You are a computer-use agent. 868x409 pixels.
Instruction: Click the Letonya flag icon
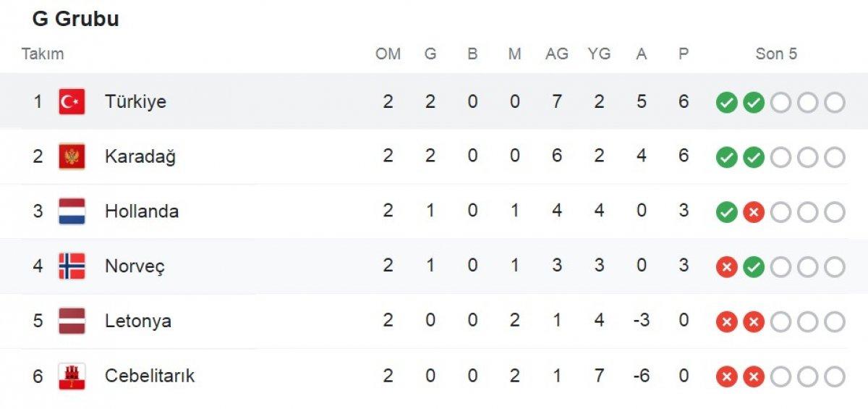(72, 321)
